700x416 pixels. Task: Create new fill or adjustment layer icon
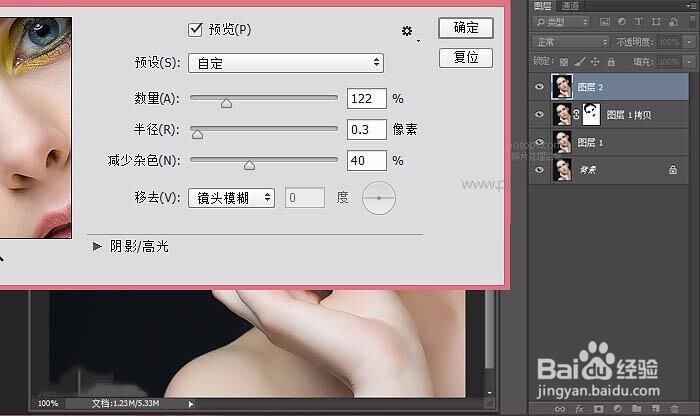(617, 408)
